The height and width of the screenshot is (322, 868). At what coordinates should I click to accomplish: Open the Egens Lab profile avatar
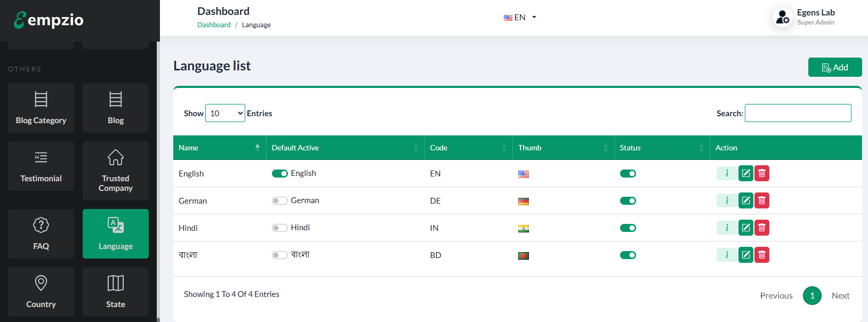pos(783,17)
